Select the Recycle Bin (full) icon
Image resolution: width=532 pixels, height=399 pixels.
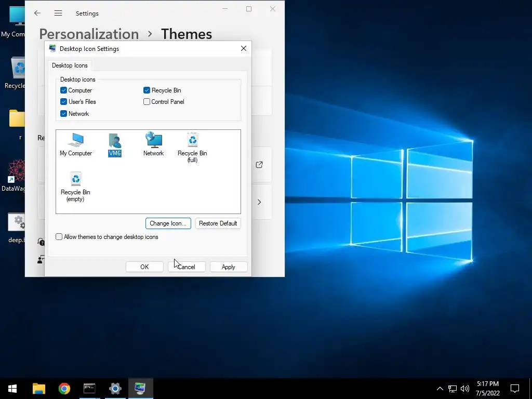click(192, 148)
